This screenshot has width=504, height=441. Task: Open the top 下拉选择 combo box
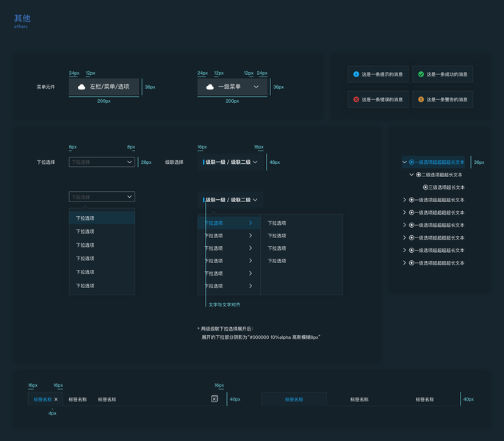[x=102, y=162]
